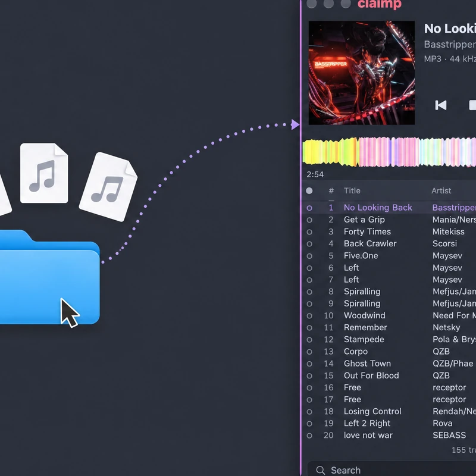
Task: Select the track title Get a Grip
Action: 364,220
